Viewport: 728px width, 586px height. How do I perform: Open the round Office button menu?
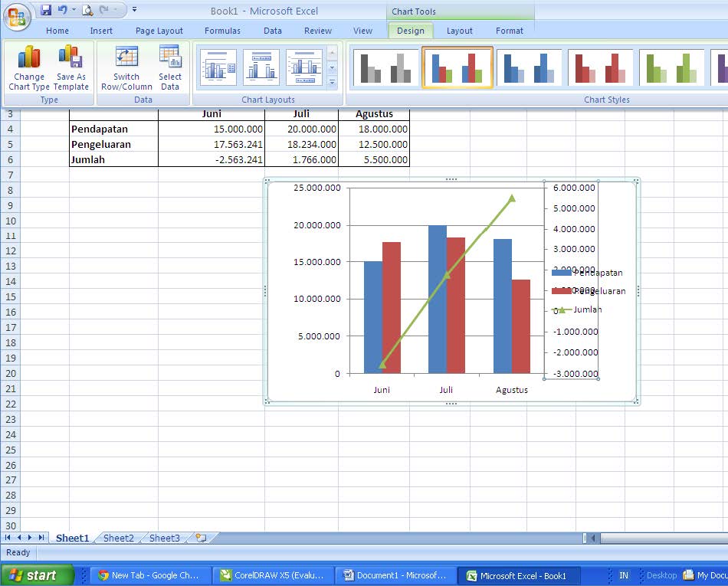pos(17,17)
